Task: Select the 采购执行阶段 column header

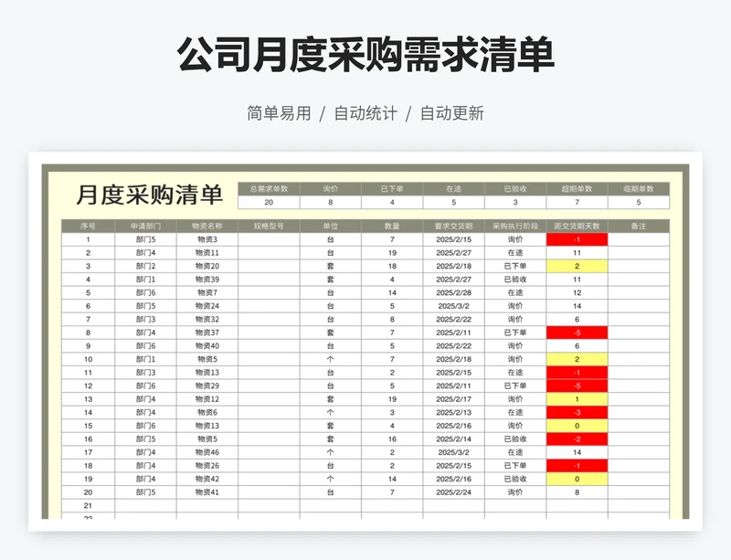Action: 515,227
